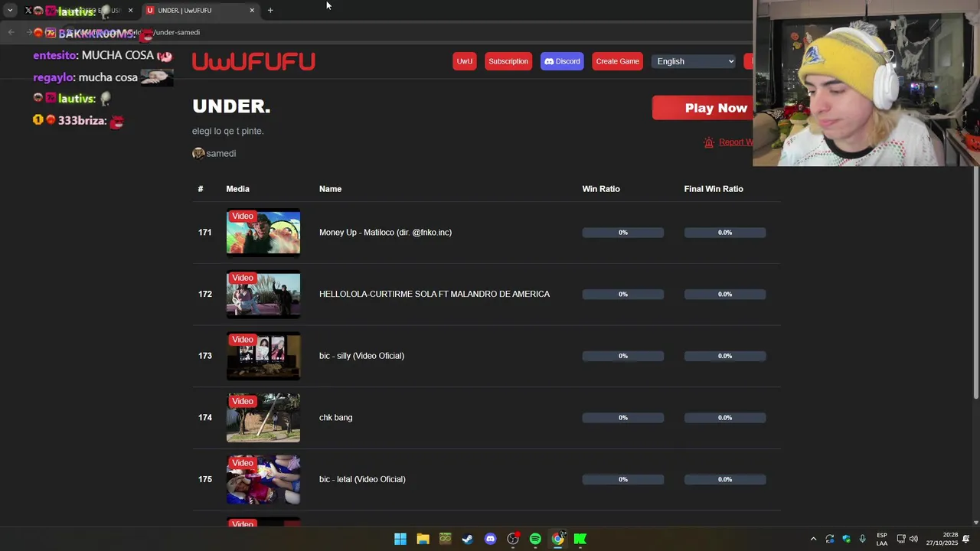Open the network tray icon
This screenshot has height=551, width=980.
coord(901,539)
